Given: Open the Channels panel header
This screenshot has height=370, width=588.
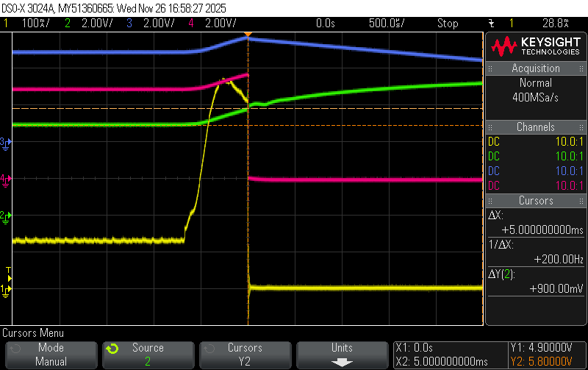Looking at the screenshot, I should (536, 127).
